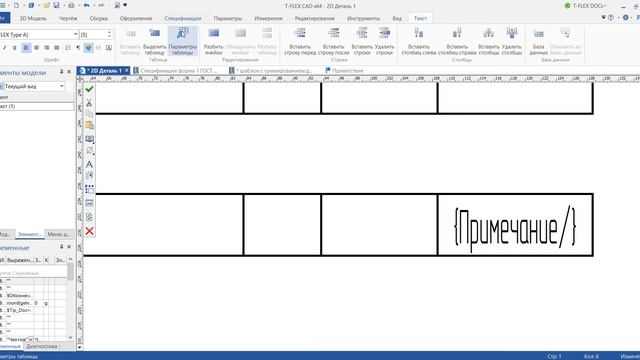
Task: Click the font size stepper field
Action: pos(96,35)
